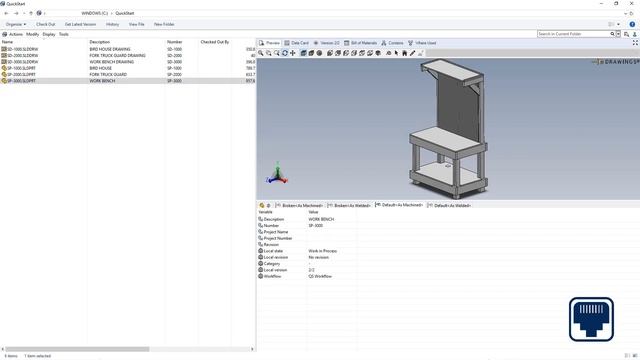Click the Rotate View icon in preview toolbar
Screen dimensions: 640x360
click(x=285, y=53)
